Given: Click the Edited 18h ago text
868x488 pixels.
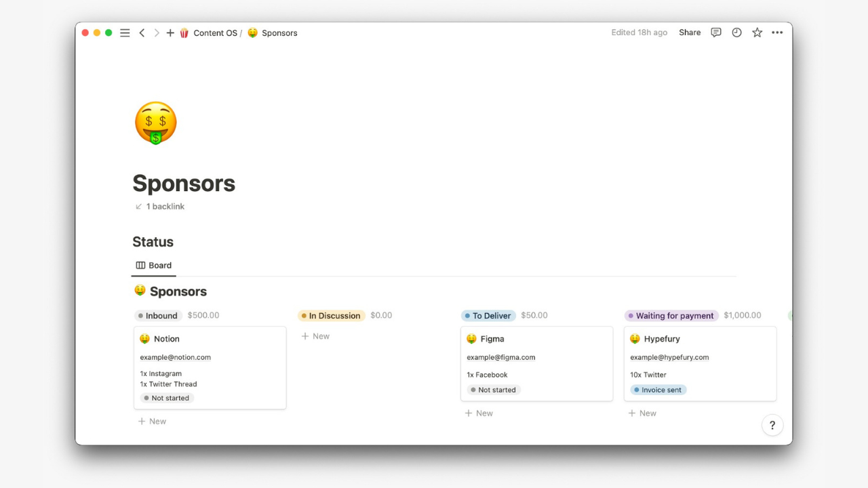Looking at the screenshot, I should [x=639, y=33].
